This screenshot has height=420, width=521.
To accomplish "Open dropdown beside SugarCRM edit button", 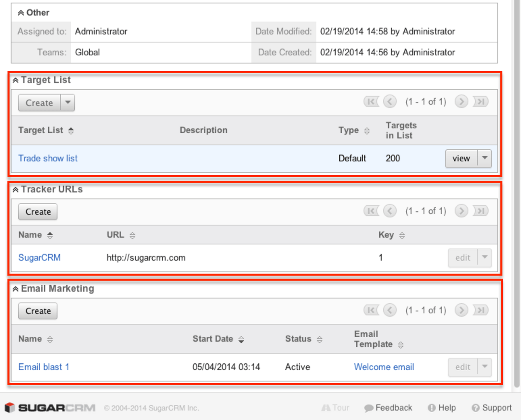I will tap(485, 258).
